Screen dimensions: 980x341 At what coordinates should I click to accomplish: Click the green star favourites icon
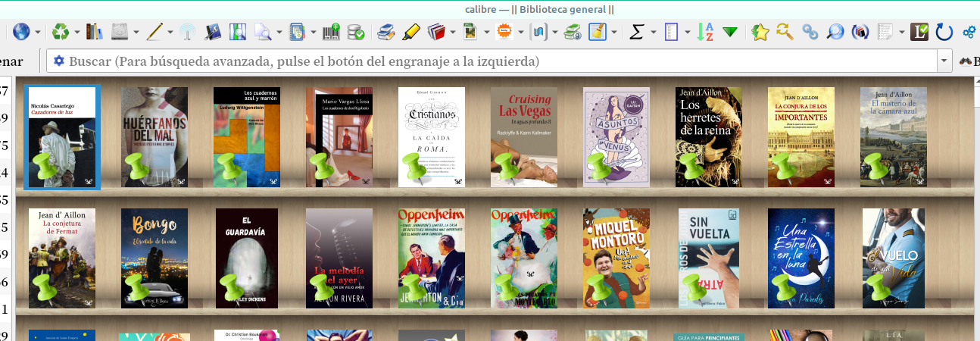[760, 32]
